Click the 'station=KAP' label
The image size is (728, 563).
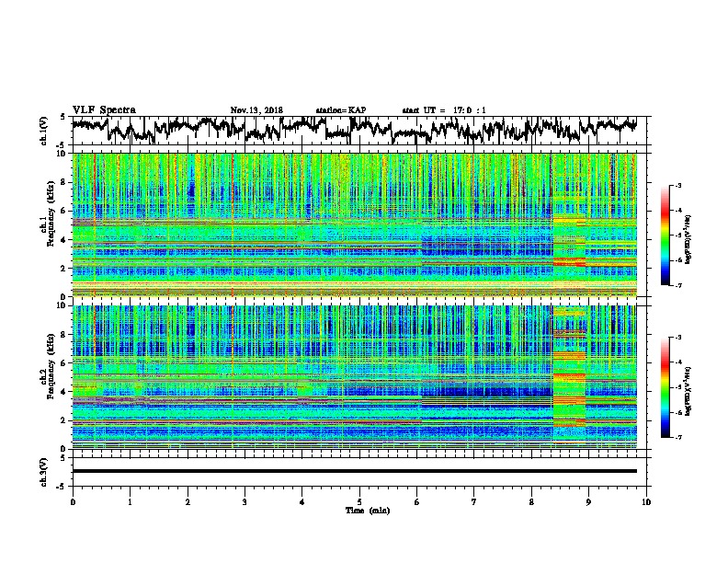click(341, 110)
